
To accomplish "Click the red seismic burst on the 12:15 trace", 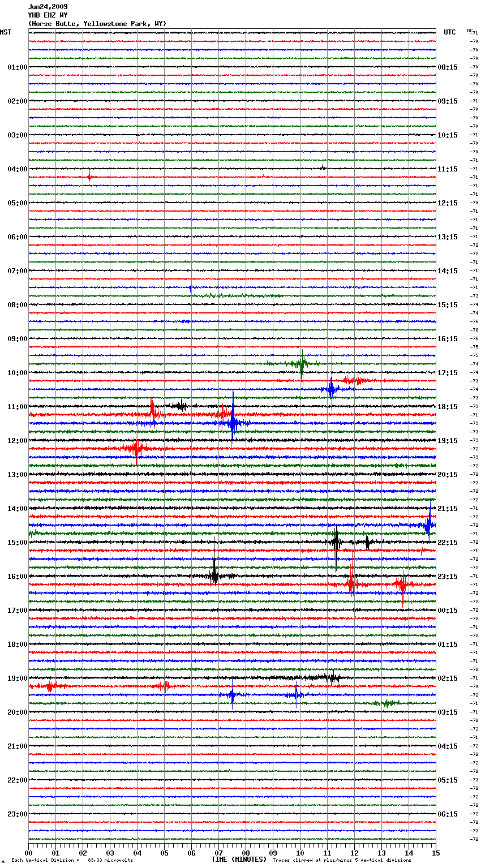I will 136,448.
